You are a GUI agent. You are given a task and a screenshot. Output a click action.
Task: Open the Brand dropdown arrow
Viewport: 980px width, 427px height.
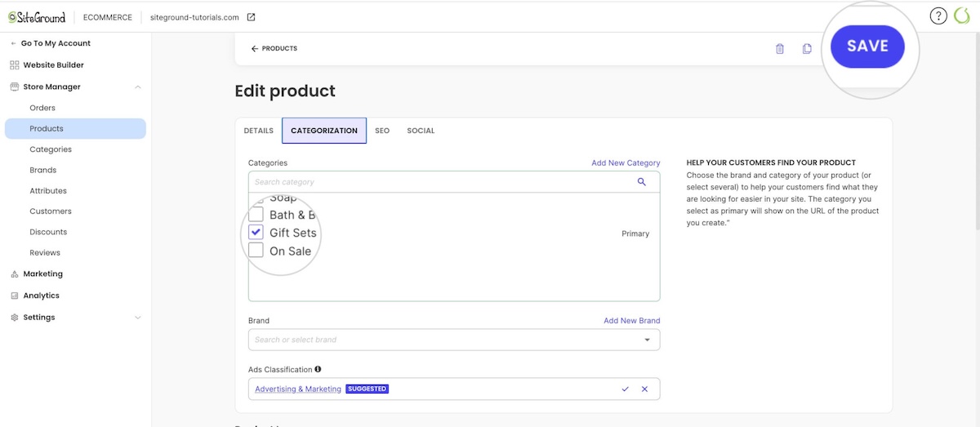(x=648, y=340)
